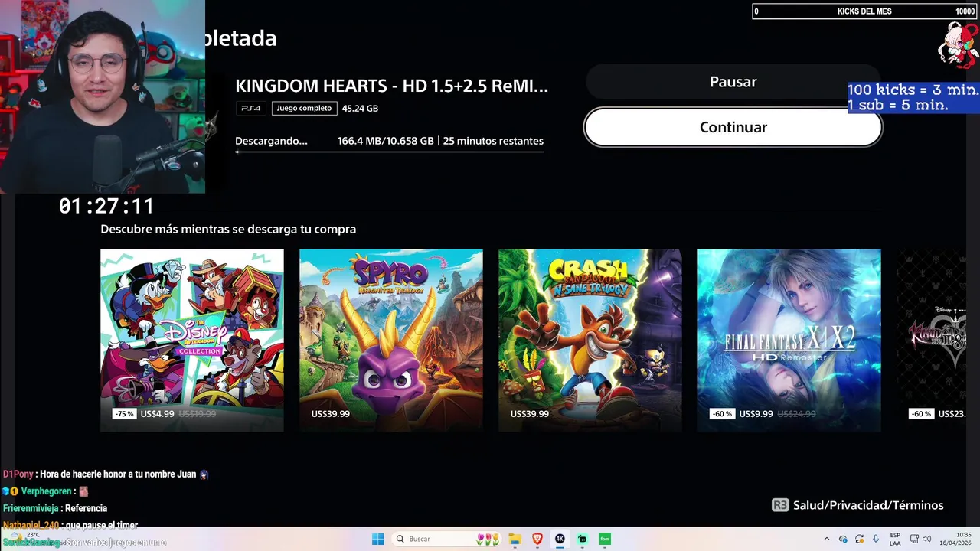Click the R3 button icon
Viewport: 980px width, 551px height.
click(780, 505)
